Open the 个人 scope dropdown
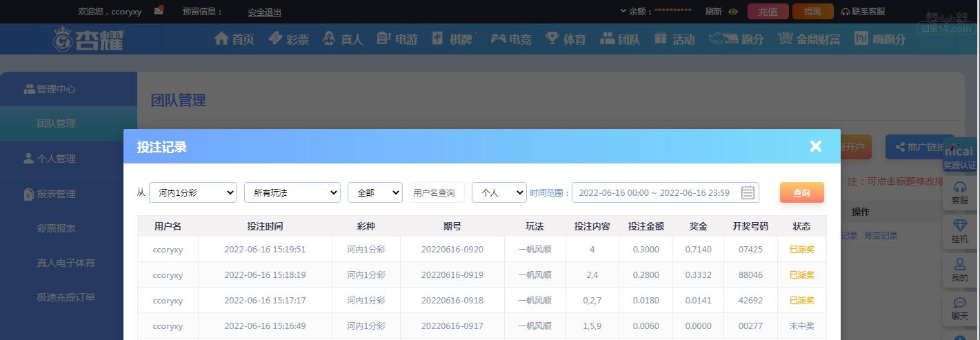Screen dimensions: 980x340 (x=499, y=192)
